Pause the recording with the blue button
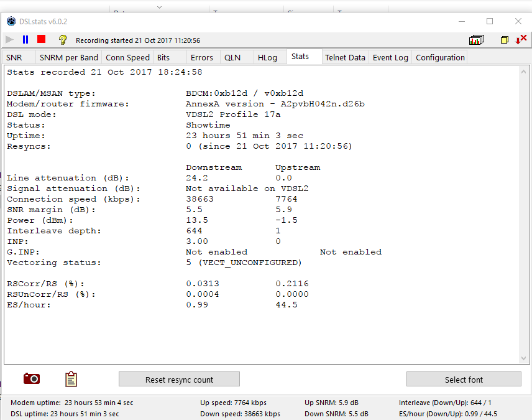Image resolution: width=532 pixels, height=420 pixels. [x=25, y=40]
